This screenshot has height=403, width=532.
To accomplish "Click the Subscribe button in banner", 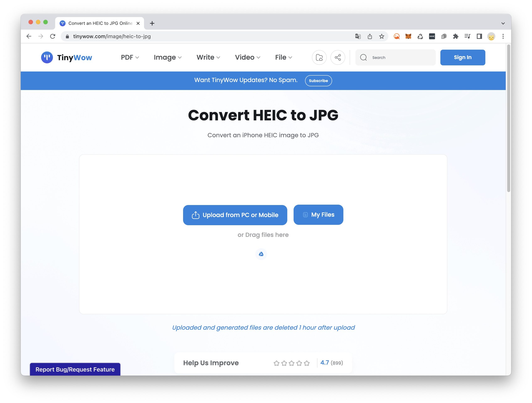I will coord(318,81).
